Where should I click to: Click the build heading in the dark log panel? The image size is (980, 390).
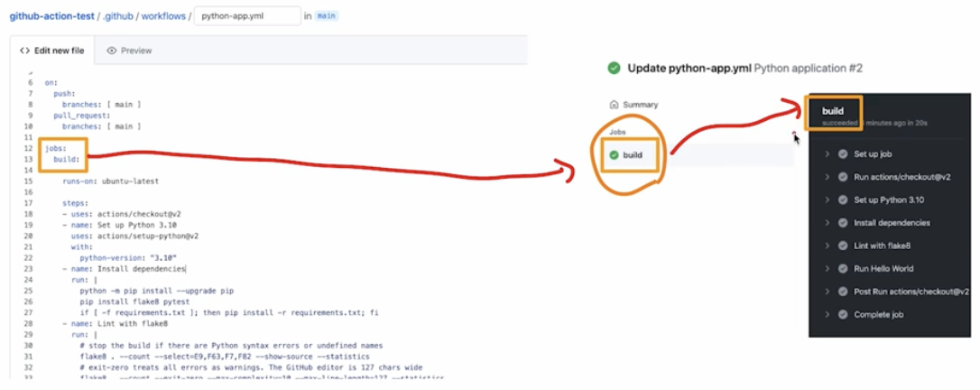[833, 111]
